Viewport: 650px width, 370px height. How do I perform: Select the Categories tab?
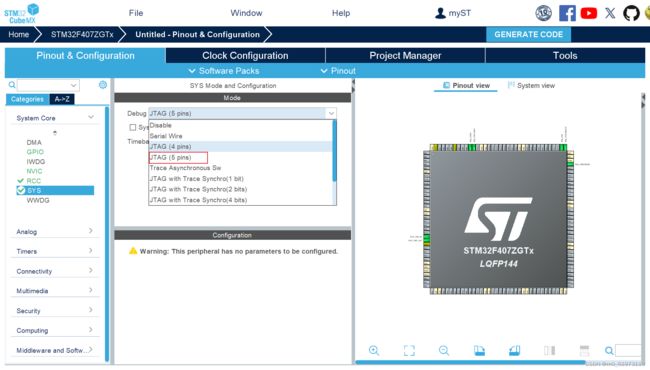point(27,99)
